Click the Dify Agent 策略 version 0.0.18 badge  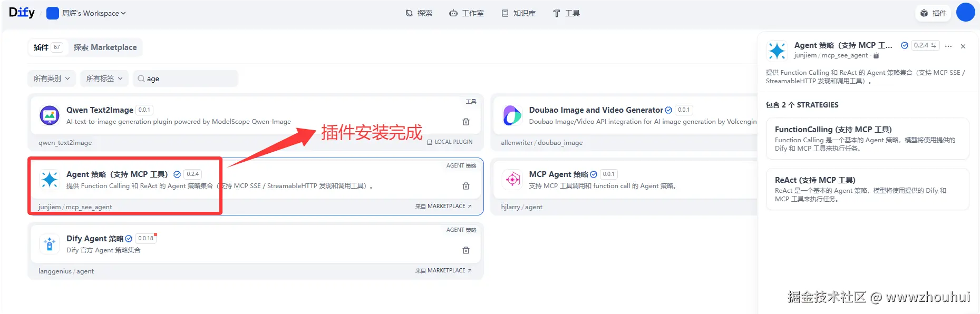tap(146, 239)
